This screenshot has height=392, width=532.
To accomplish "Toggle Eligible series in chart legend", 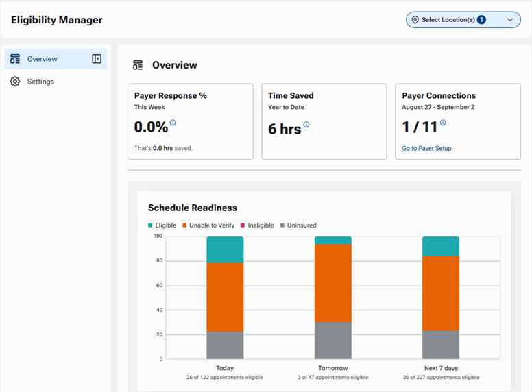I will (162, 225).
